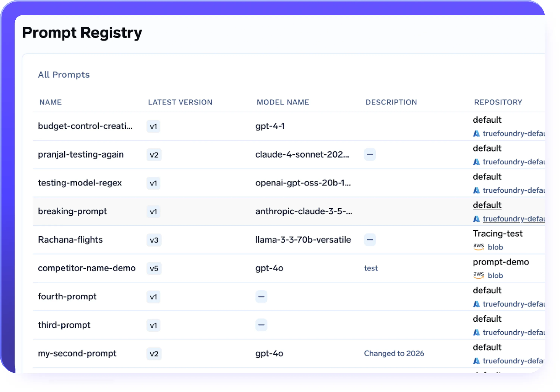Open the truefoundry-default link in breaking-prompt row
Image resolution: width=560 pixels, height=392 pixels.
pos(514,219)
